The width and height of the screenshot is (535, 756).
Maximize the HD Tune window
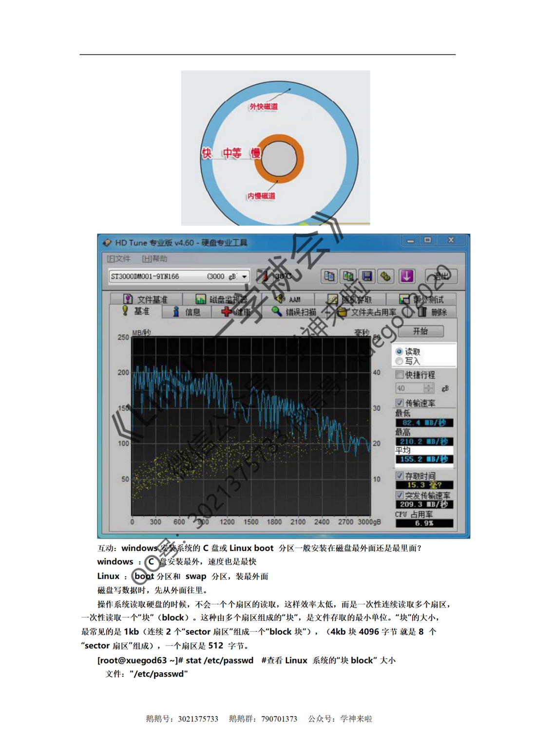click(428, 240)
